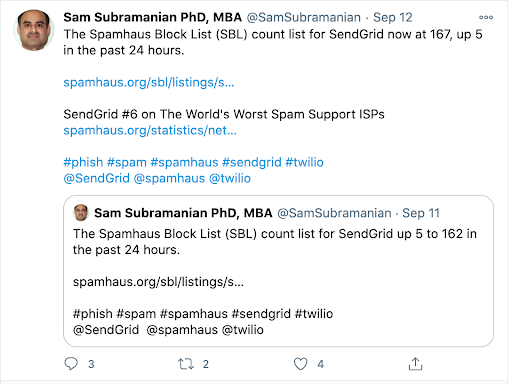Like the tweet with heart icon
The width and height of the screenshot is (512, 384).
click(300, 364)
